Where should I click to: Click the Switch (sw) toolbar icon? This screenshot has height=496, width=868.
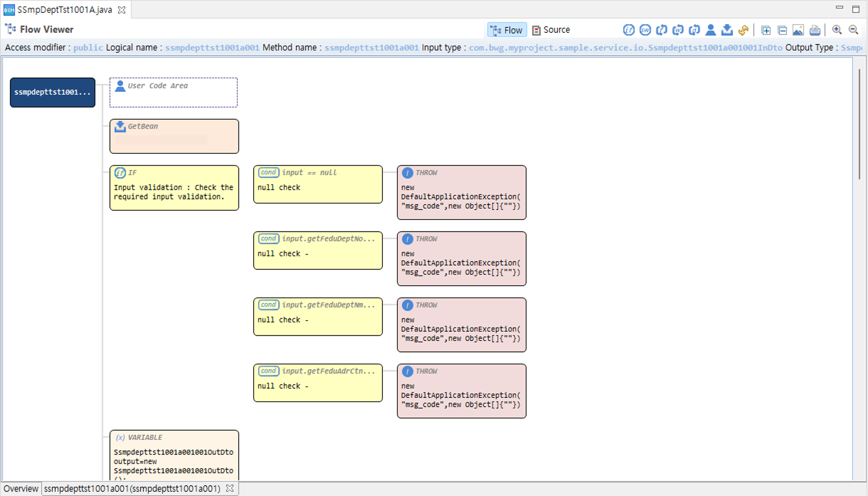(x=645, y=30)
